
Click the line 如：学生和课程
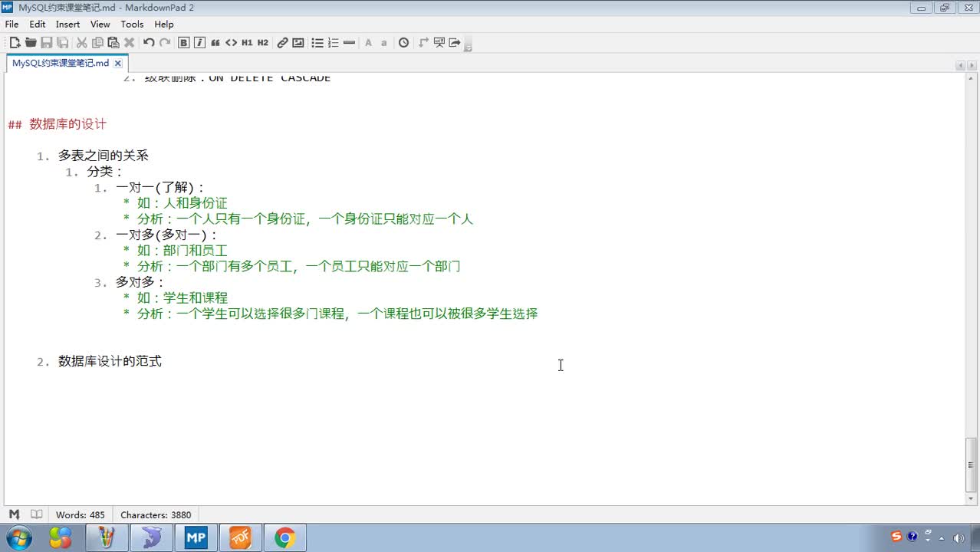click(183, 297)
